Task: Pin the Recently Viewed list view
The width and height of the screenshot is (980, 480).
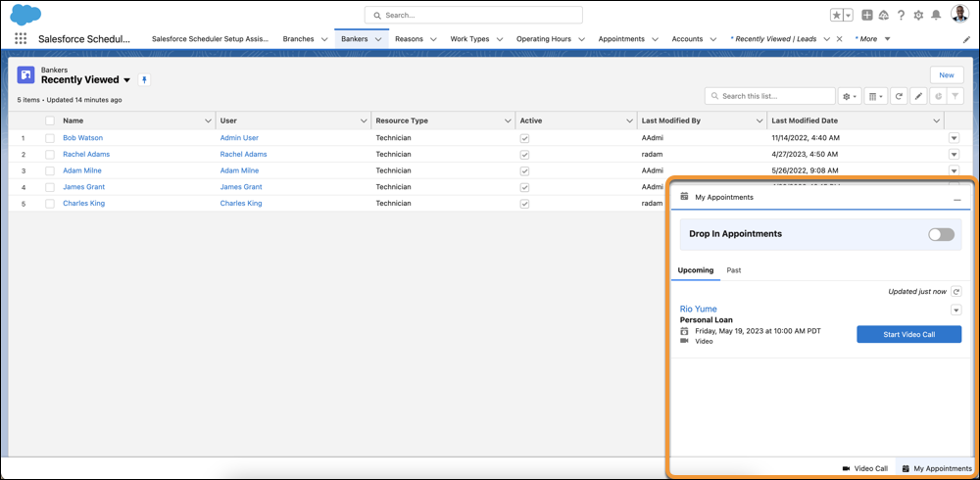Action: point(144,80)
